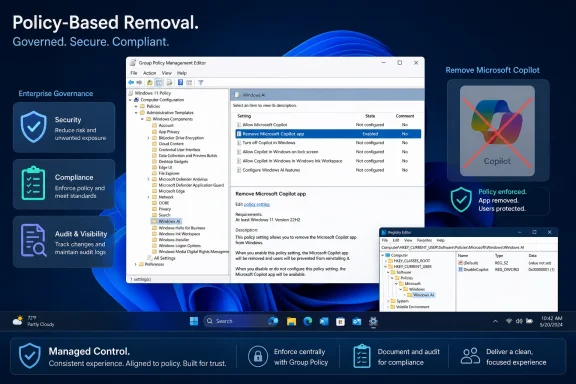Click the State column header
Image resolution: width=576 pixels, height=384 pixels.
pyautogui.click(x=370, y=116)
